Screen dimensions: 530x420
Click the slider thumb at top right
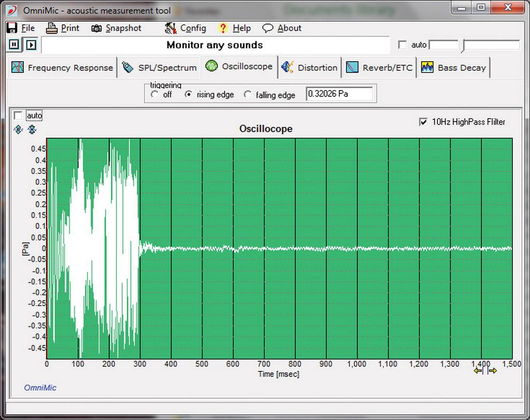(x=463, y=45)
